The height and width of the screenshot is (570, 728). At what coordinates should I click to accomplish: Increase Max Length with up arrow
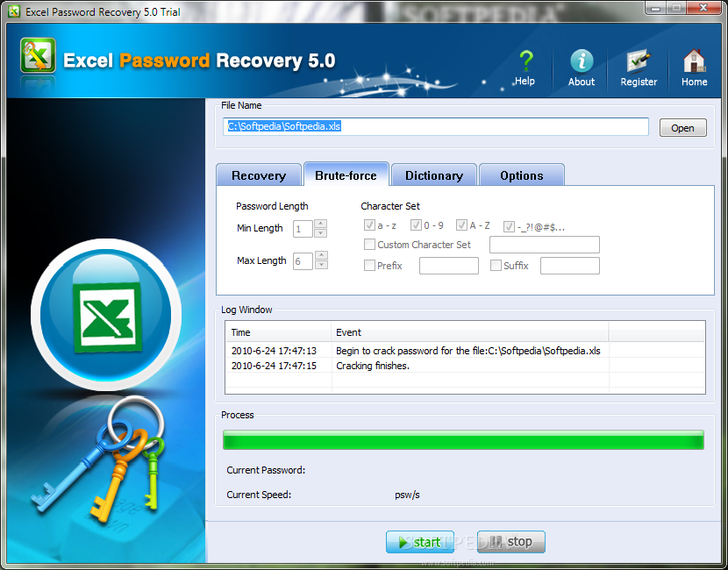coord(321,255)
